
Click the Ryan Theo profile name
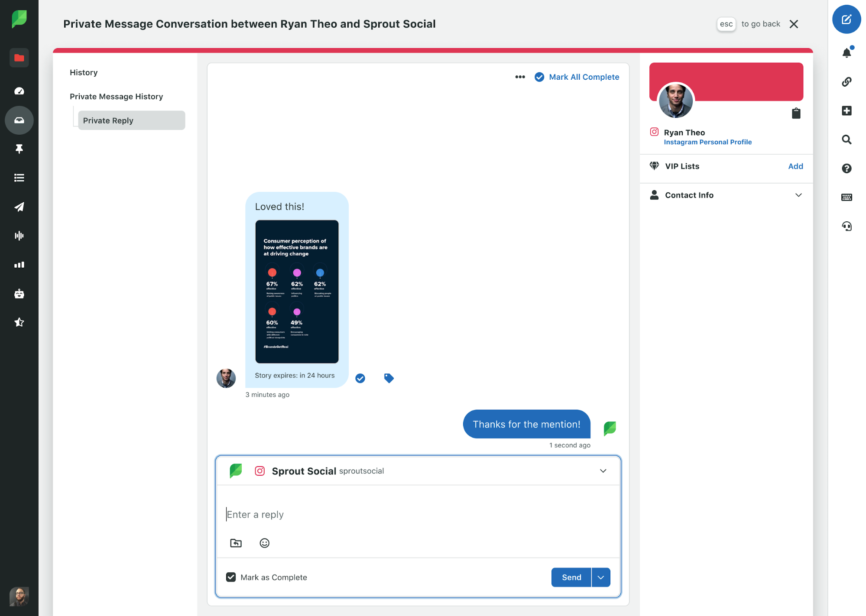[684, 133]
